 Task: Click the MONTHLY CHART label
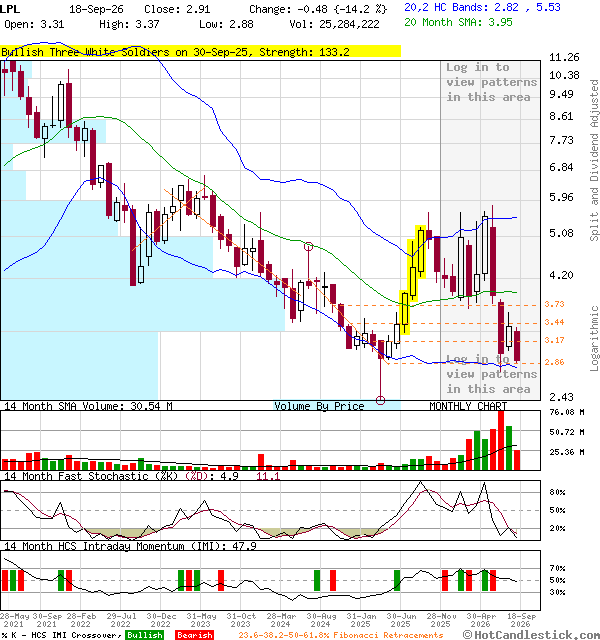tap(468, 406)
